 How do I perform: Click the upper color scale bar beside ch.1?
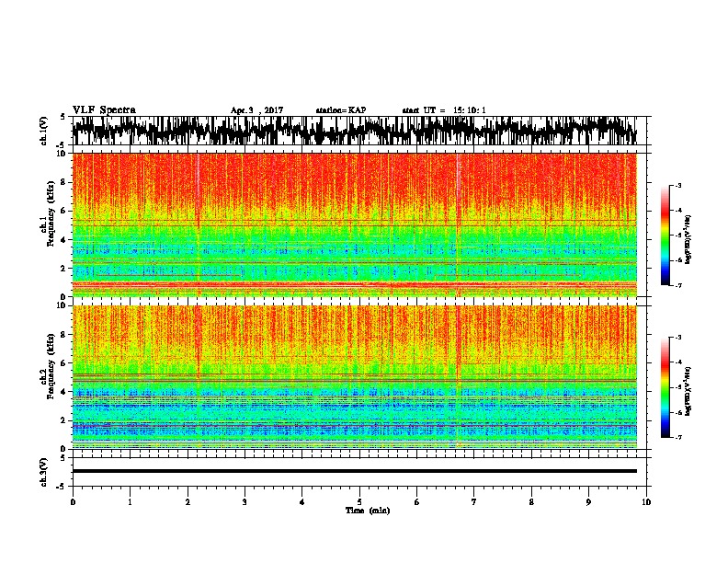pos(665,236)
